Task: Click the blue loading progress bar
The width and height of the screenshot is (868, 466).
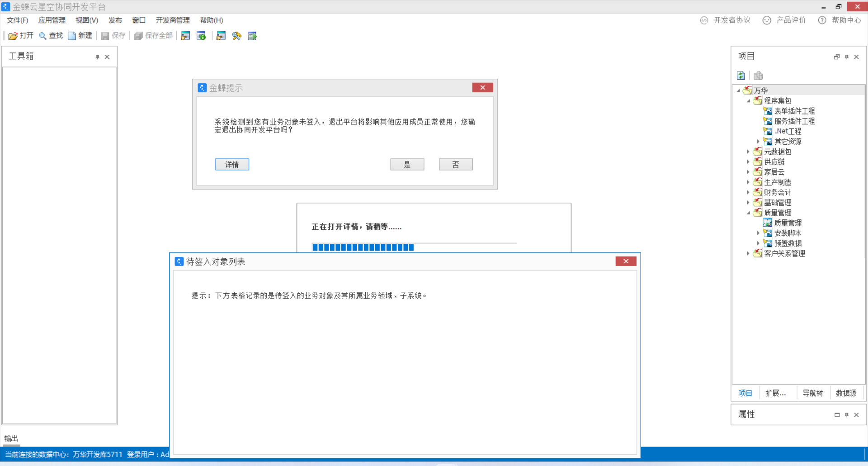Action: [414, 247]
